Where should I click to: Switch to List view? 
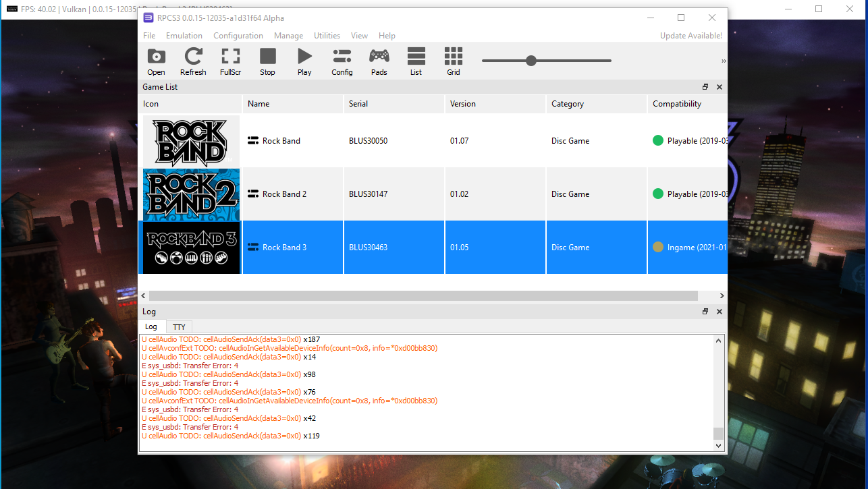[416, 61]
